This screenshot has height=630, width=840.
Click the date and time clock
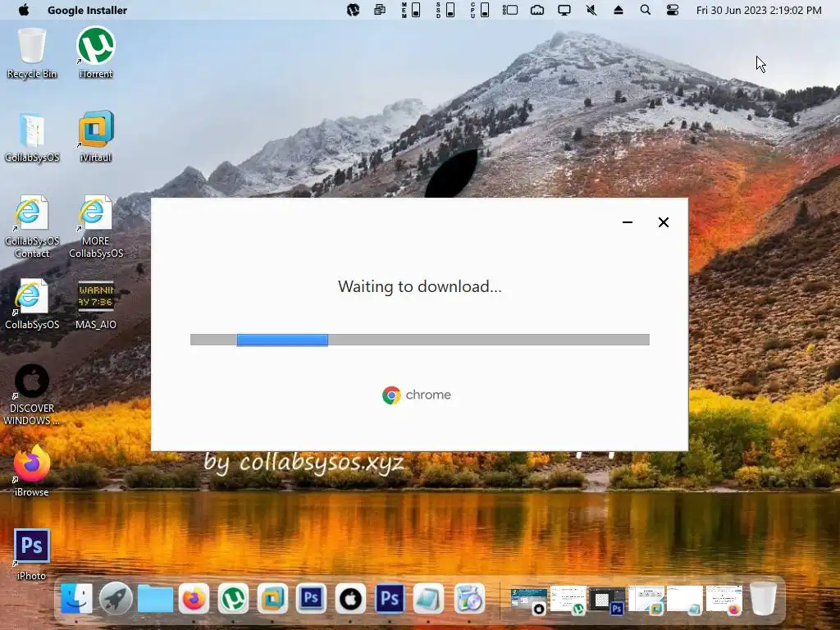coord(759,10)
